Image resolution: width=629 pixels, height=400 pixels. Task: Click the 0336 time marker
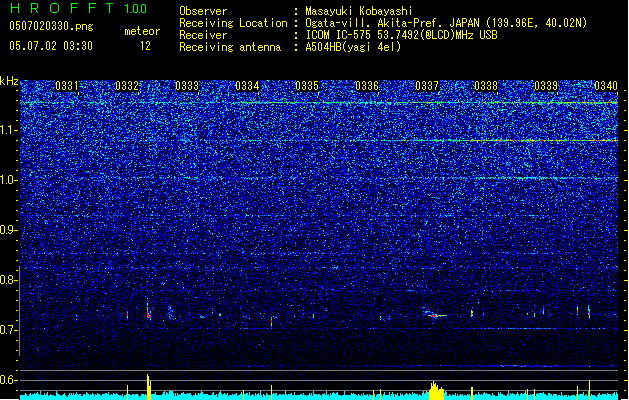367,86
